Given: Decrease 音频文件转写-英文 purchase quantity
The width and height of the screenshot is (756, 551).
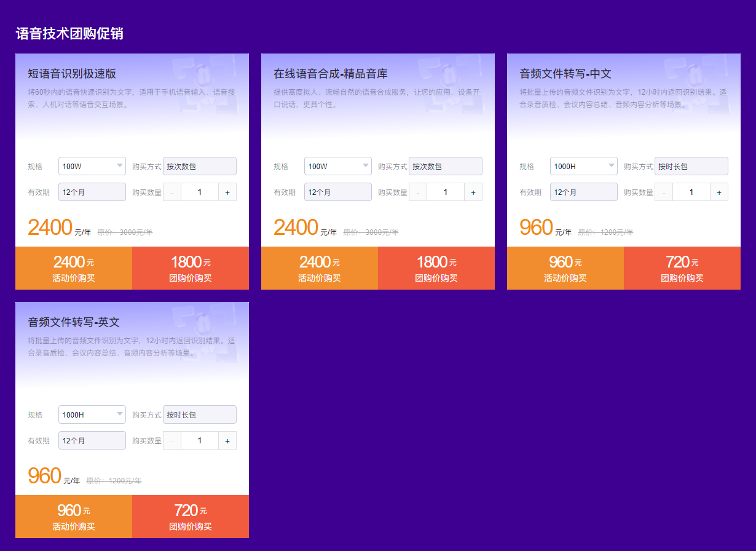Looking at the screenshot, I should point(172,441).
